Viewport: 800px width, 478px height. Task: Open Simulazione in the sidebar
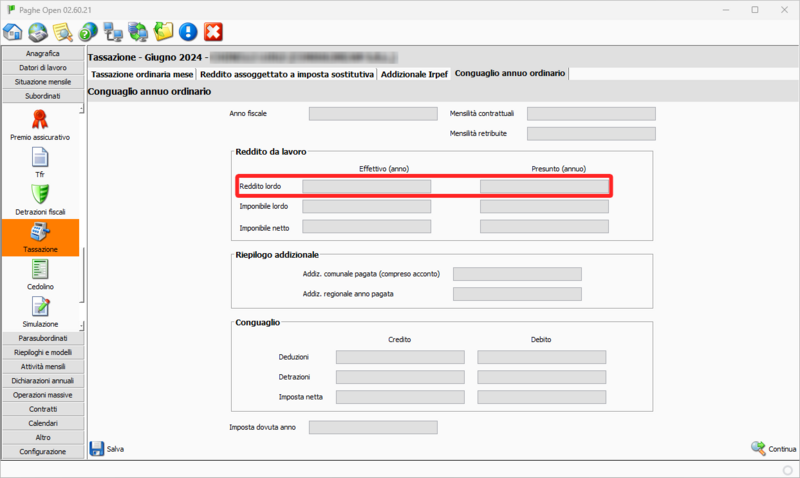pyautogui.click(x=40, y=312)
